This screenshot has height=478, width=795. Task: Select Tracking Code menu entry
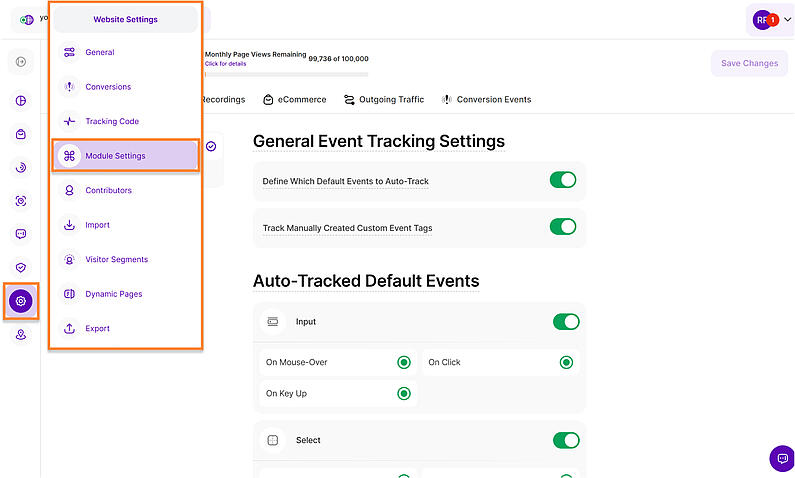(125, 121)
